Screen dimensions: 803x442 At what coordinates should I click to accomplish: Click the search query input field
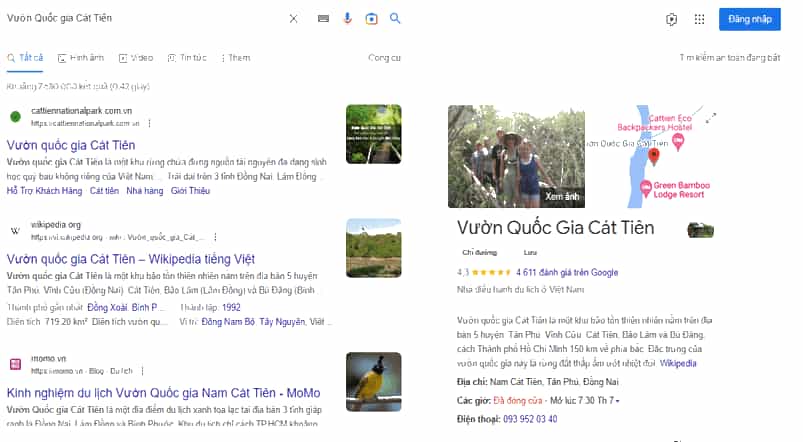(143, 18)
